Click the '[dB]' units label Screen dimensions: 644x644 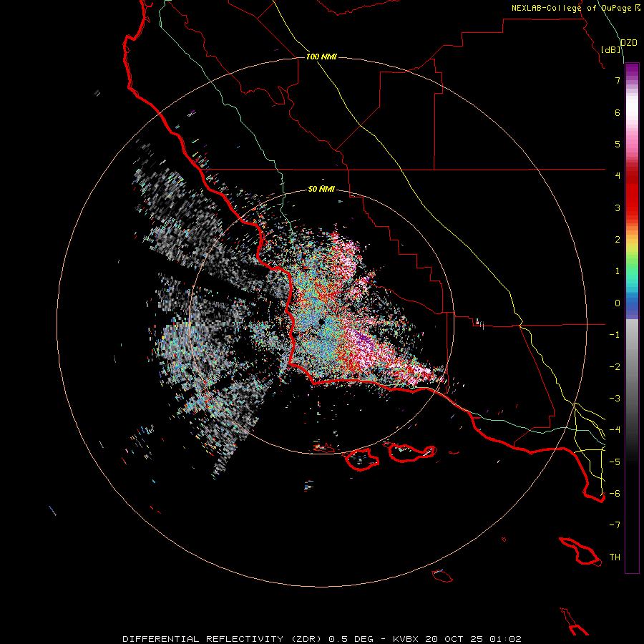click(x=611, y=49)
